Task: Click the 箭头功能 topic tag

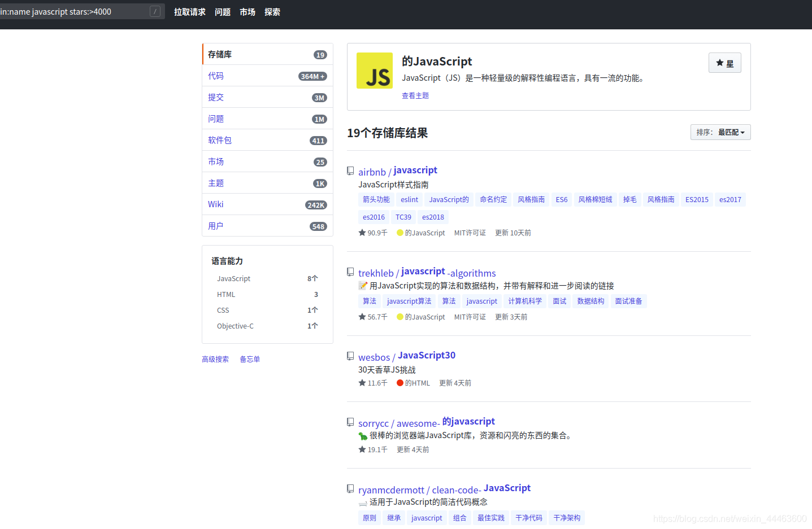Action: pyautogui.click(x=376, y=199)
